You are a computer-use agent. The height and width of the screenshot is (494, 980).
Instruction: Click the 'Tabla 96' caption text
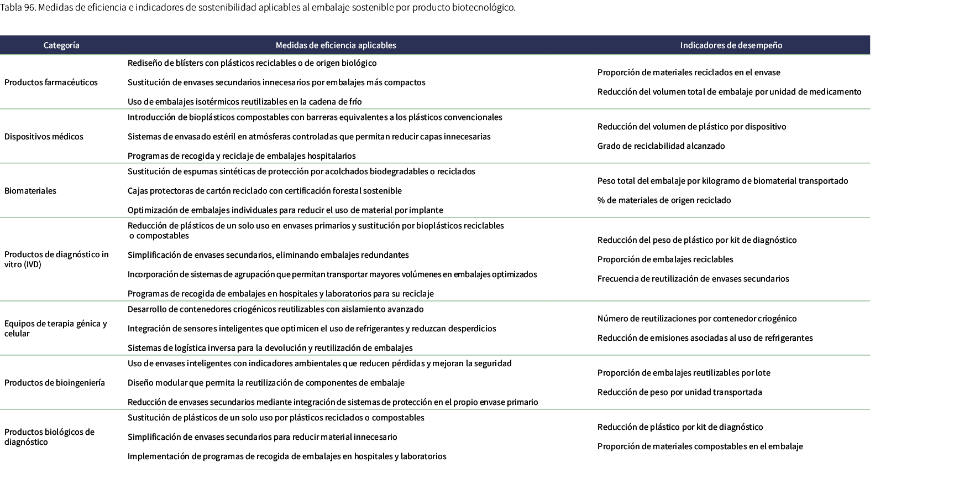pyautogui.click(x=258, y=8)
